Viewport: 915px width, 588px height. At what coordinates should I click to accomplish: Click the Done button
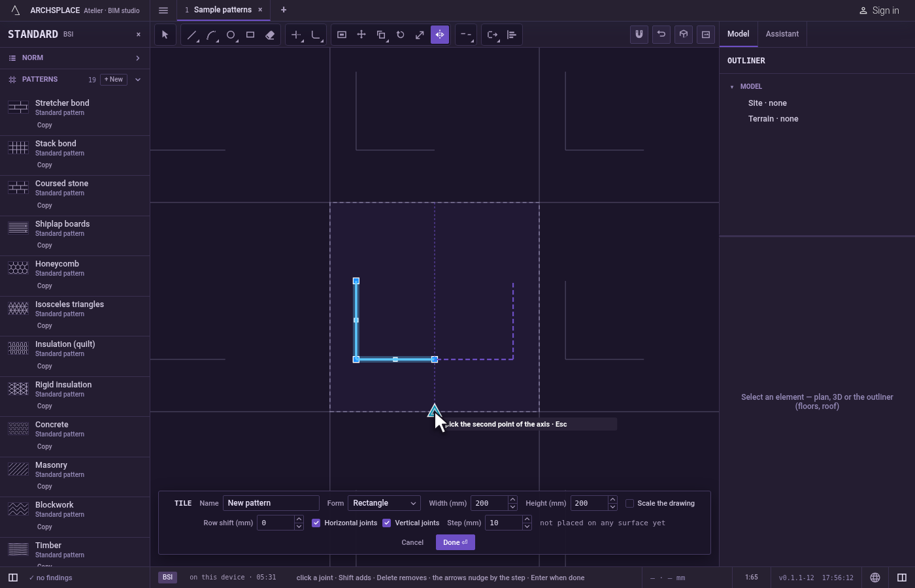coord(456,542)
